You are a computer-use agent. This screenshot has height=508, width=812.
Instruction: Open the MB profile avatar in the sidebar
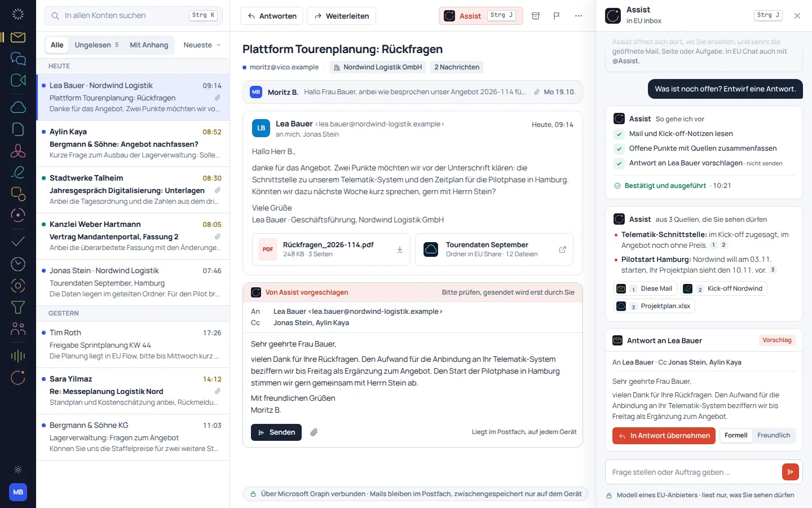(18, 492)
